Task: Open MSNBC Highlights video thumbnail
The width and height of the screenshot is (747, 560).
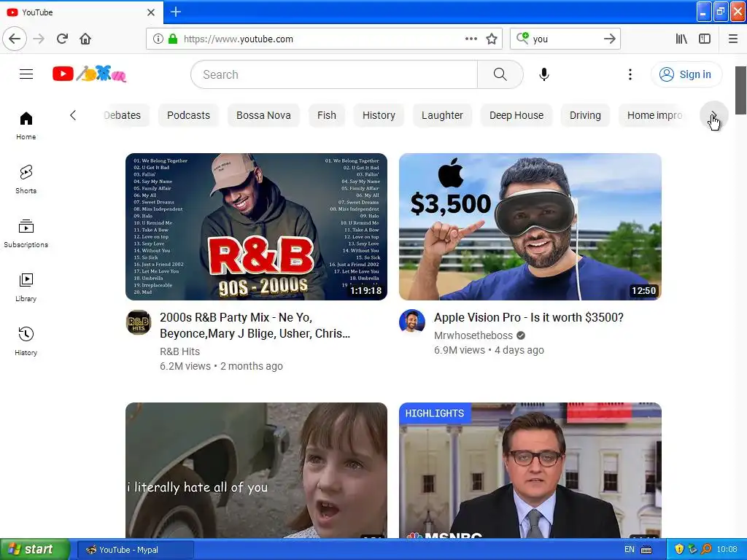Action: (530, 470)
